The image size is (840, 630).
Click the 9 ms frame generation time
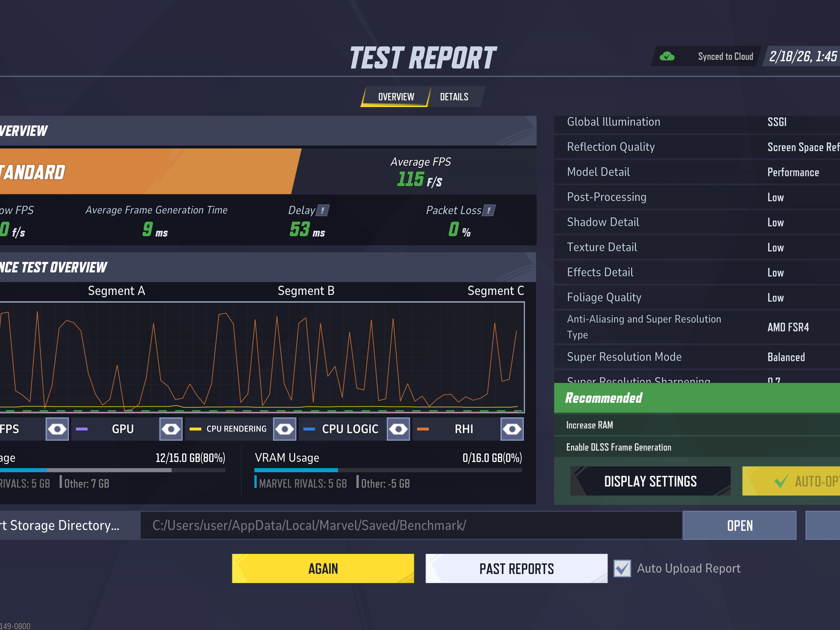point(155,230)
